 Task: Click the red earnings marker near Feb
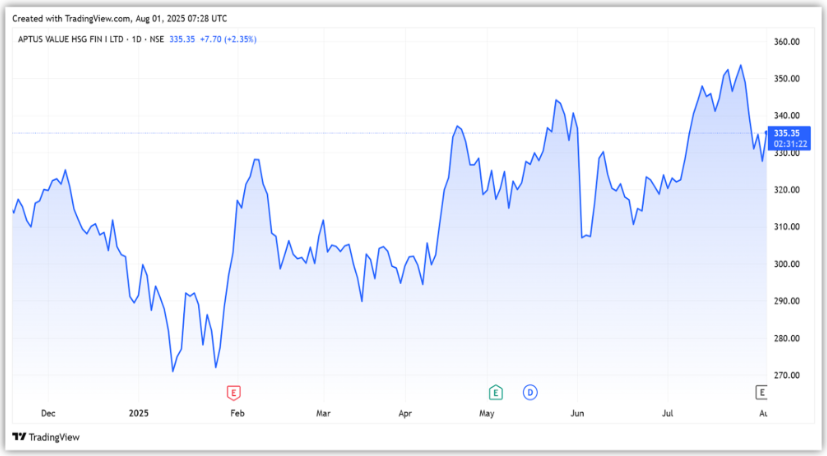(234, 392)
